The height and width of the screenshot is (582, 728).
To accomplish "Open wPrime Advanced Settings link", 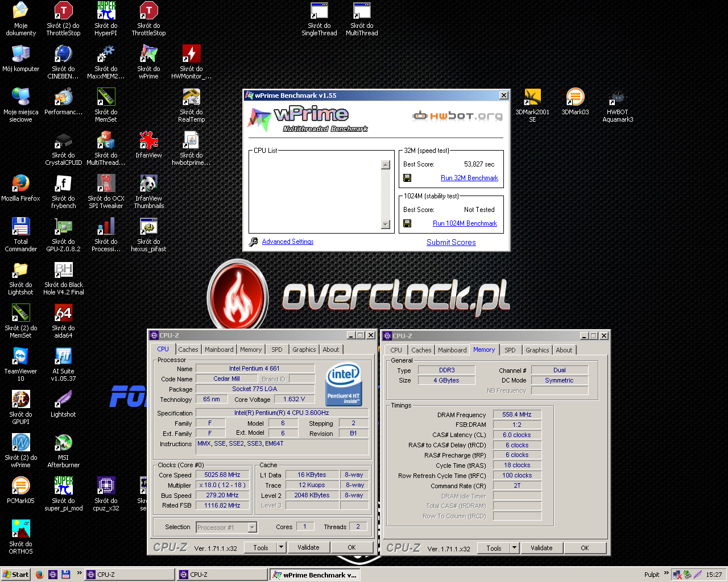I will 288,242.
